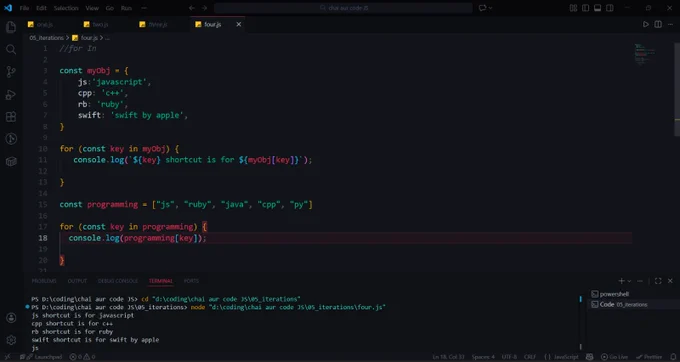680x362 pixels.
Task: Toggle Go Live server
Action: coord(615,357)
